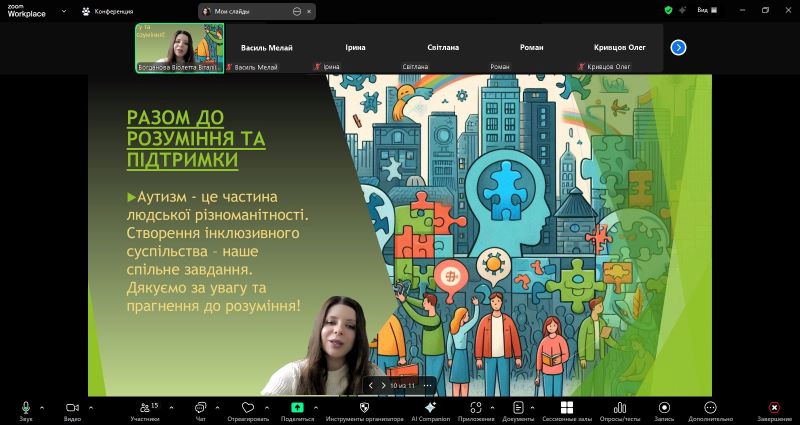Viewport: 800px width, 425px height.
Task: Open the Дополнительно more menu
Action: click(x=710, y=411)
